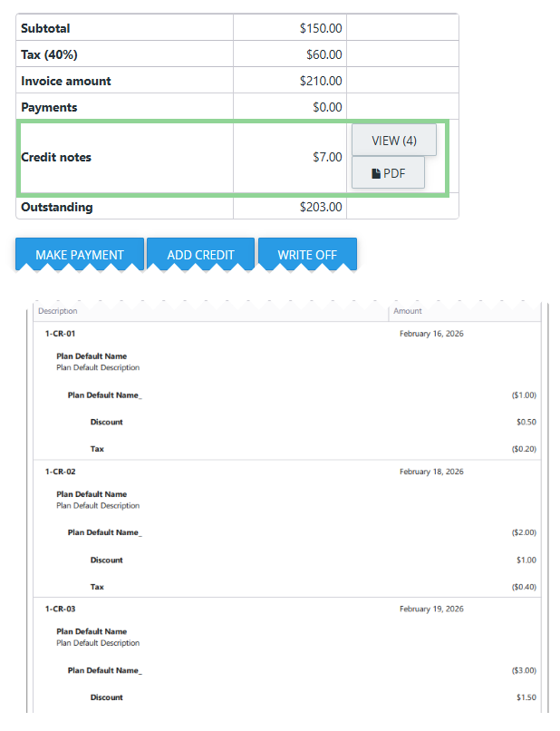Select the Subtotal label

coord(45,28)
